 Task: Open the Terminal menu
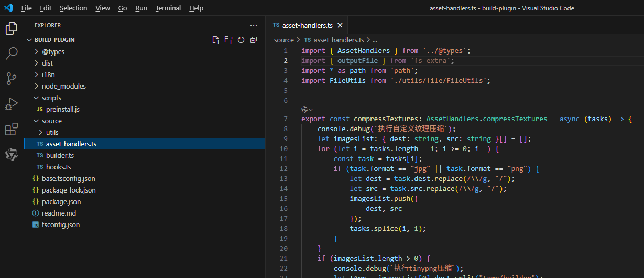tap(168, 8)
